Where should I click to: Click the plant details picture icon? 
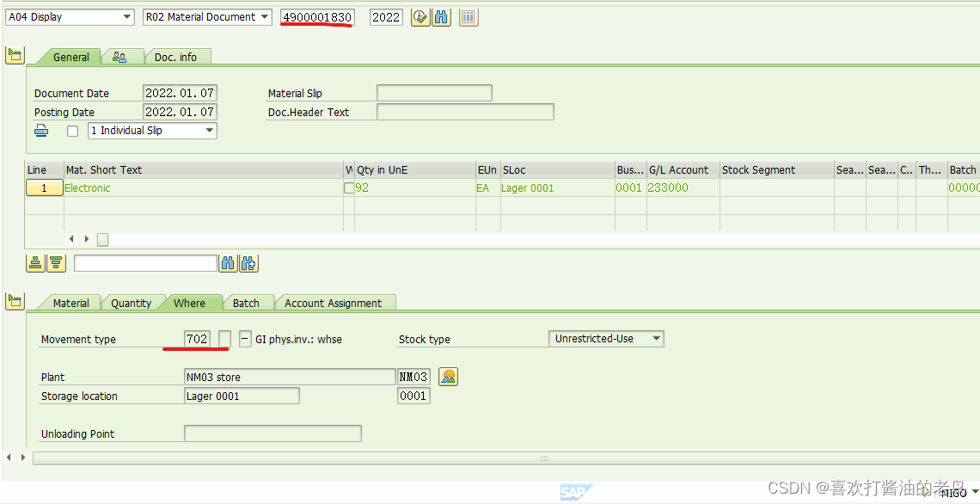click(x=448, y=377)
